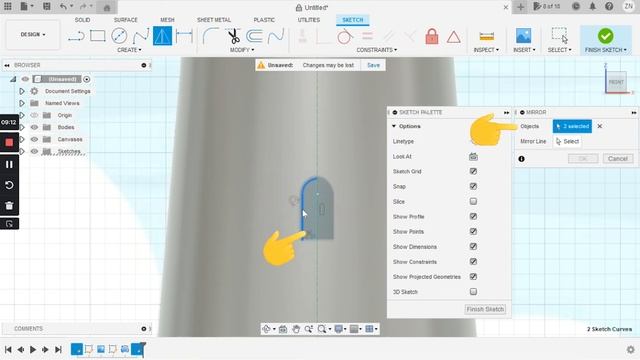The height and width of the screenshot is (360, 640).
Task: Click the green Finish Sketch checkmark
Action: (x=605, y=36)
